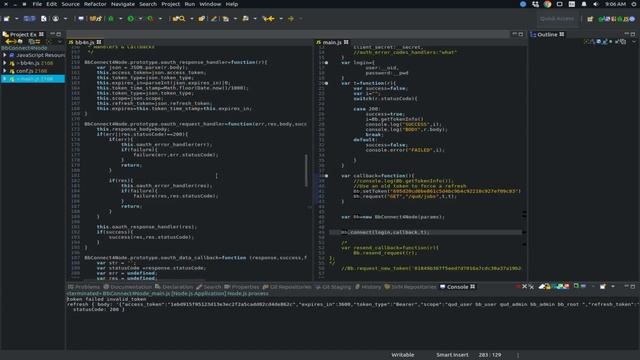Select main.js in the Project Explorer

pos(33,79)
